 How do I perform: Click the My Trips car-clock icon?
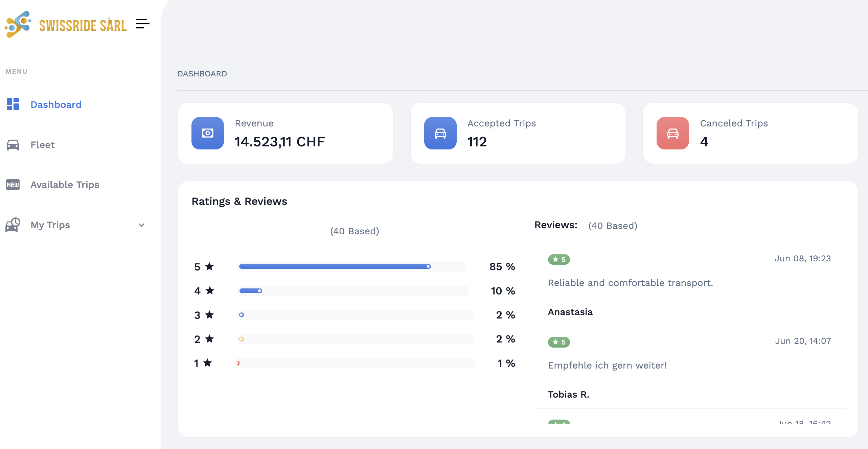13,225
